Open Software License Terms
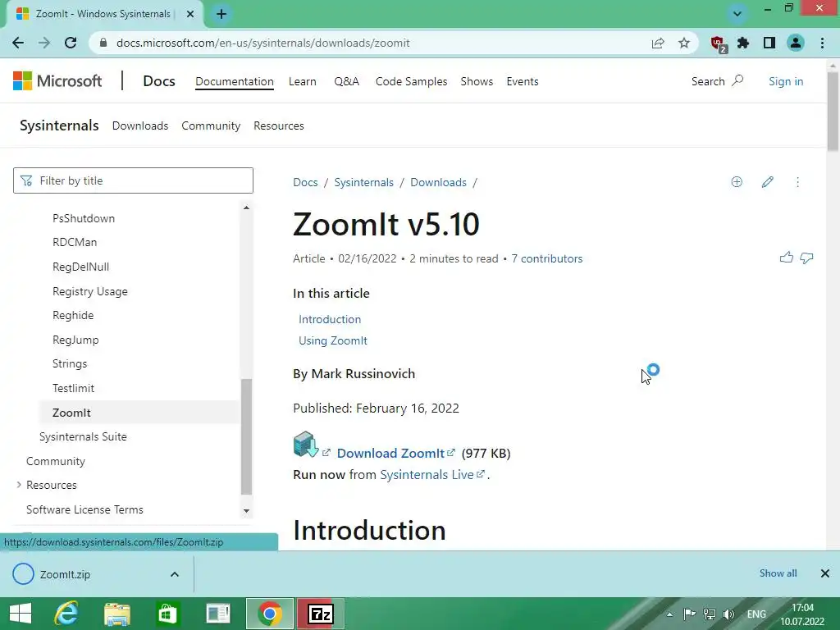The image size is (840, 630). (x=84, y=509)
